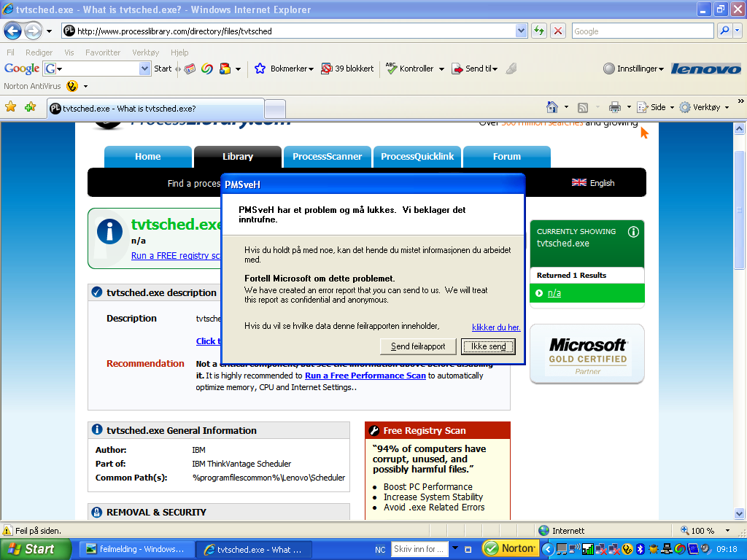Open the Fil menu

point(10,52)
